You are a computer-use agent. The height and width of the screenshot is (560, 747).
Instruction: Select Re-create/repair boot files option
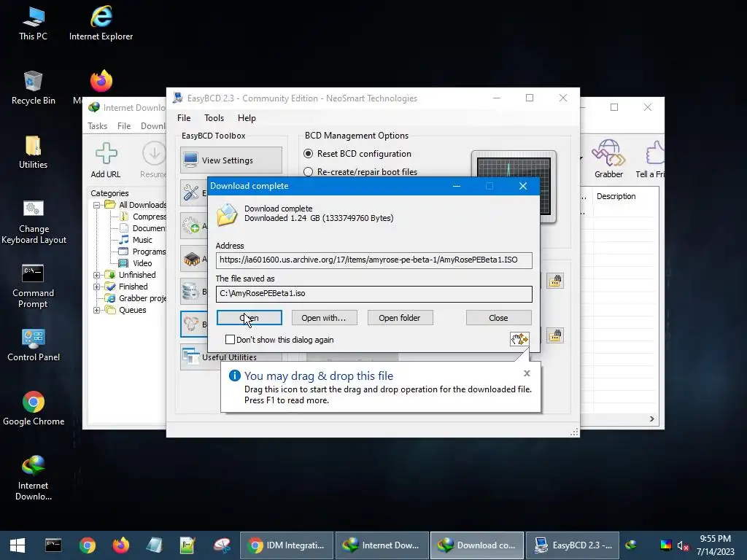(x=309, y=172)
